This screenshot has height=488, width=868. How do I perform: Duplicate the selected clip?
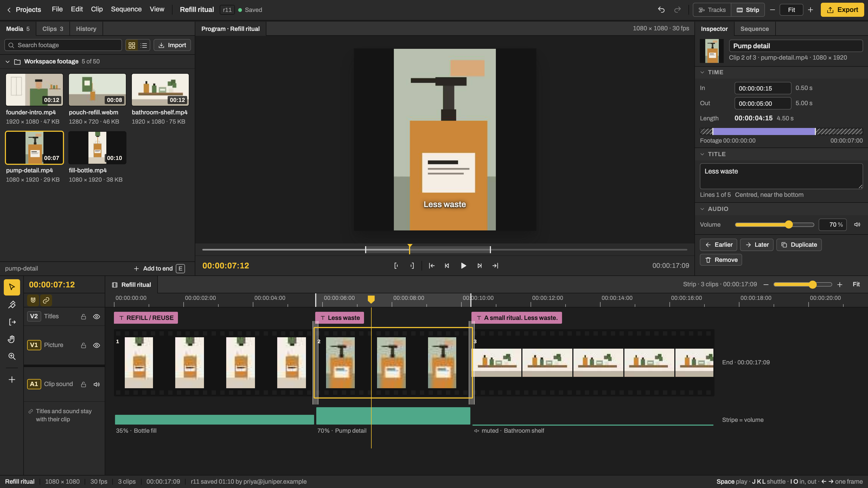(799, 245)
